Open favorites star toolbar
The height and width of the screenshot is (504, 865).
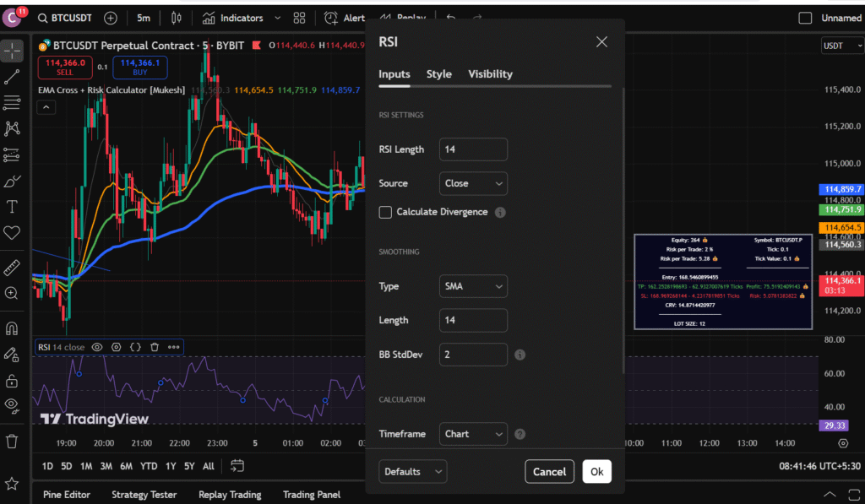tap(12, 484)
